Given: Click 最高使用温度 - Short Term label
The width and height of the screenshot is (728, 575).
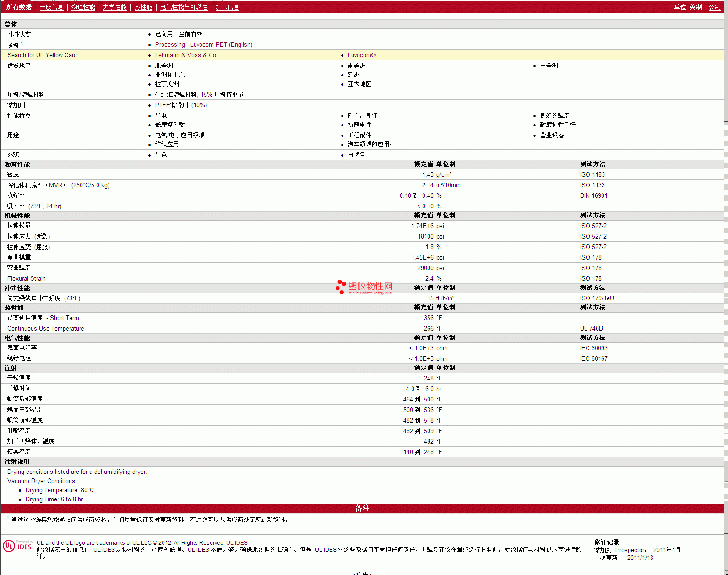Looking at the screenshot, I should (43, 318).
